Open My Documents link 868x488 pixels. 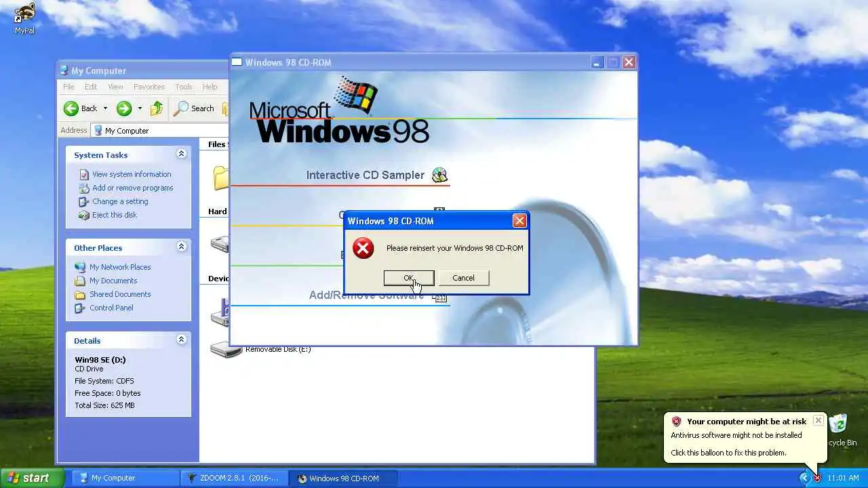tap(113, 281)
